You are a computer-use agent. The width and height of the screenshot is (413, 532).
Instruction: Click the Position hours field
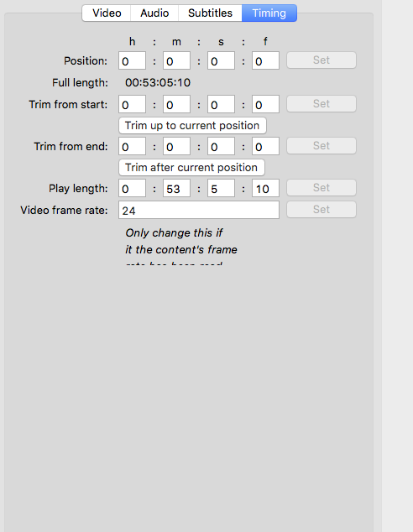[x=132, y=60]
